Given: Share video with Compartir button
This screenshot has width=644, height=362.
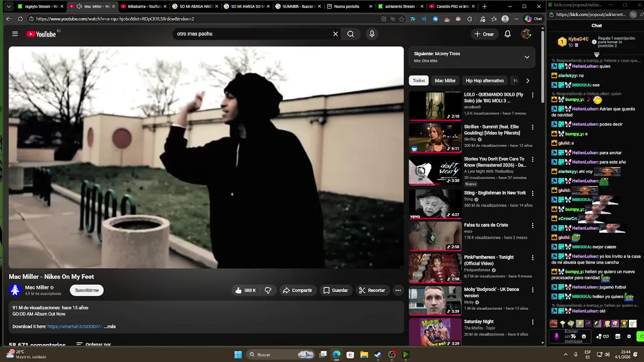Looking at the screenshot, I should pyautogui.click(x=297, y=290).
